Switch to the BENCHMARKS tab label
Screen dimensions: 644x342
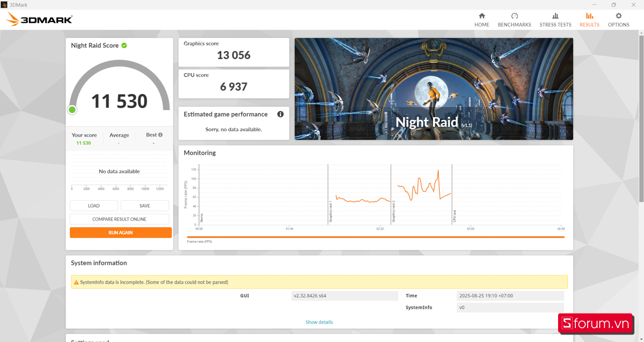(x=514, y=25)
